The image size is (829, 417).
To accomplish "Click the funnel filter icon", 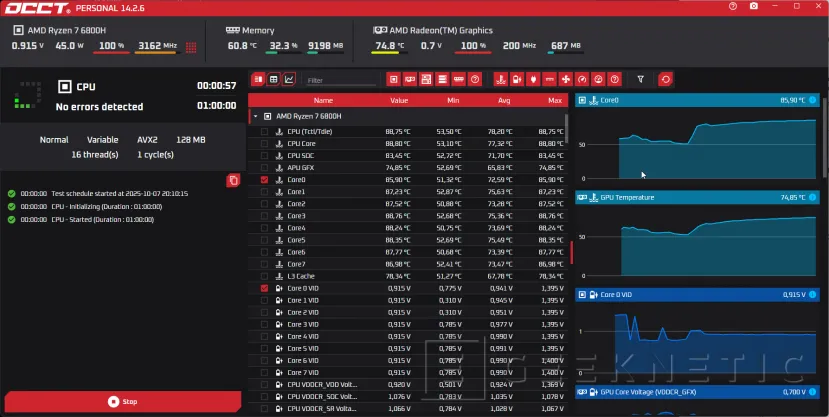I will [x=641, y=79].
